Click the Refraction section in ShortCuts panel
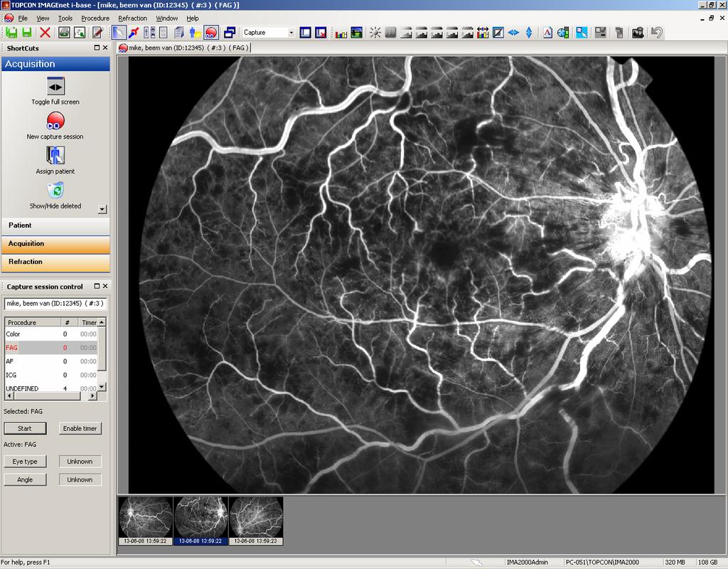 (55, 262)
